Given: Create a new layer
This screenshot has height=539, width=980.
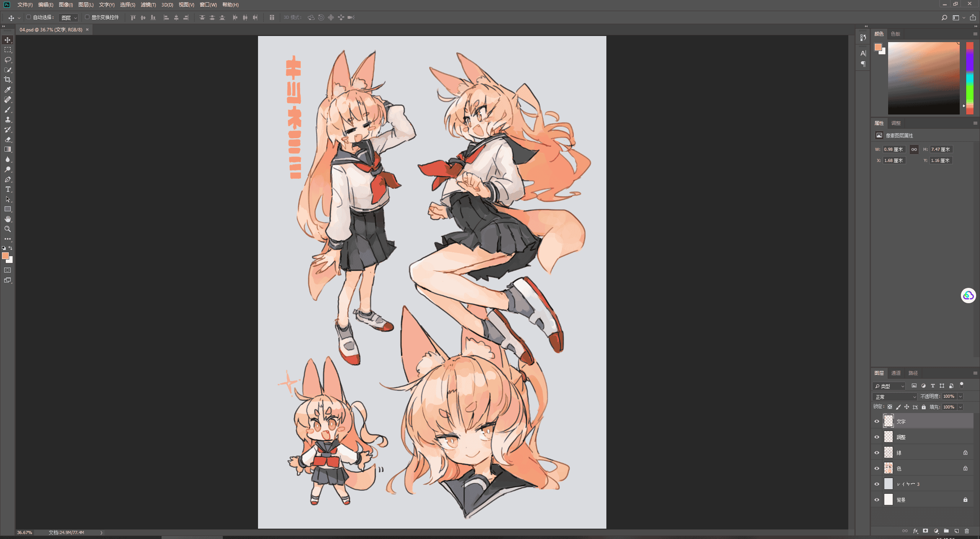Looking at the screenshot, I should point(957,531).
